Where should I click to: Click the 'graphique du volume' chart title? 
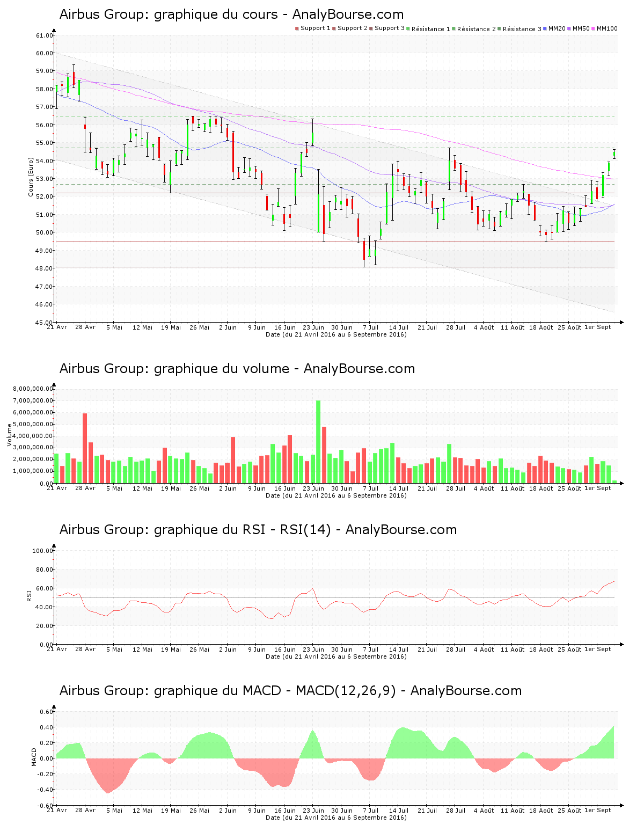click(237, 369)
